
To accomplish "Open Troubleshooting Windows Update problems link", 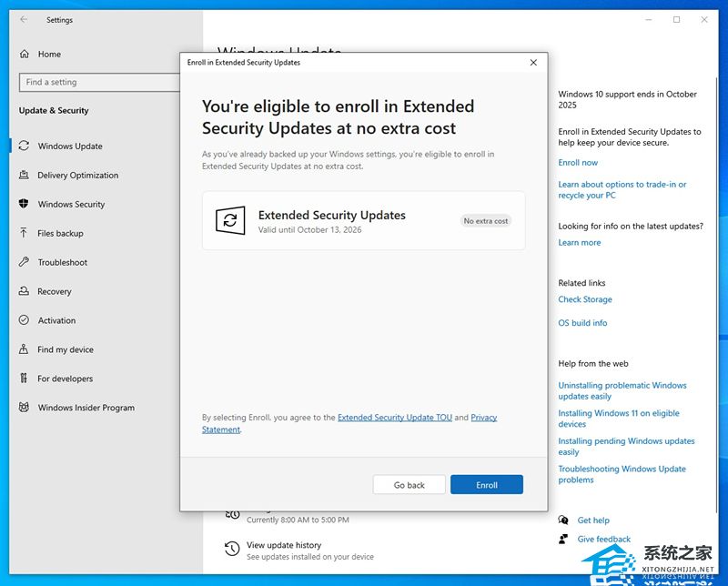I will point(622,474).
